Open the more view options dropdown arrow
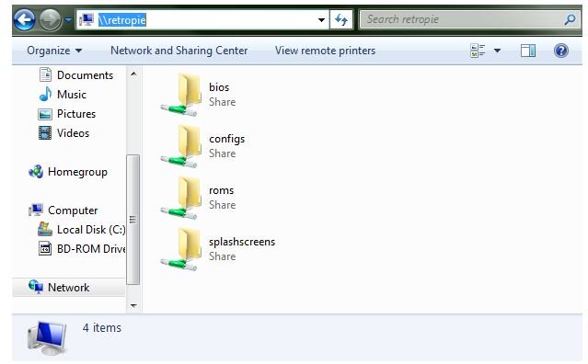 497,51
